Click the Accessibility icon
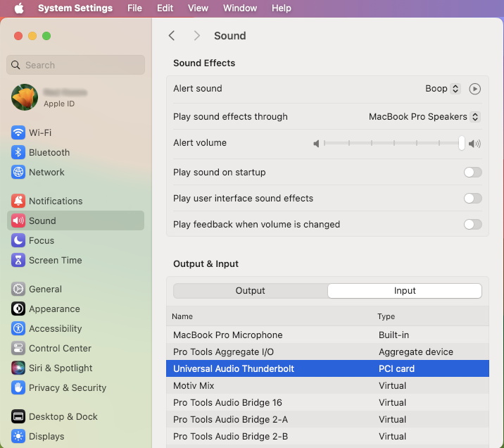This screenshot has width=504, height=448. point(18,328)
